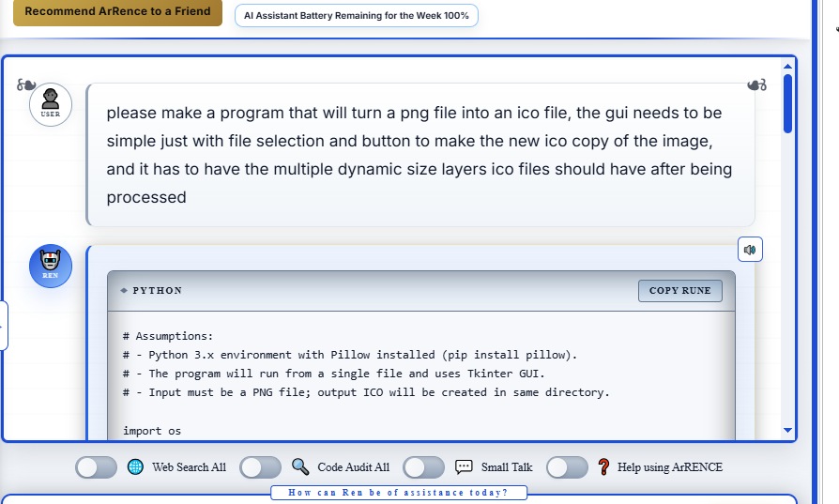This screenshot has width=839, height=504.
Task: Toggle the Code Audit All switch
Action: pyautogui.click(x=261, y=467)
